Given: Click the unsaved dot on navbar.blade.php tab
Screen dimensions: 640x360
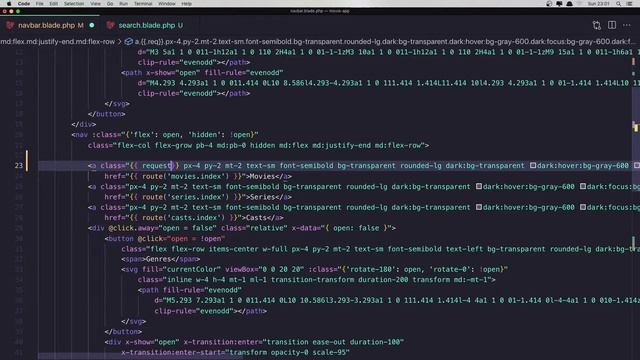Looking at the screenshot, I should coord(92,25).
